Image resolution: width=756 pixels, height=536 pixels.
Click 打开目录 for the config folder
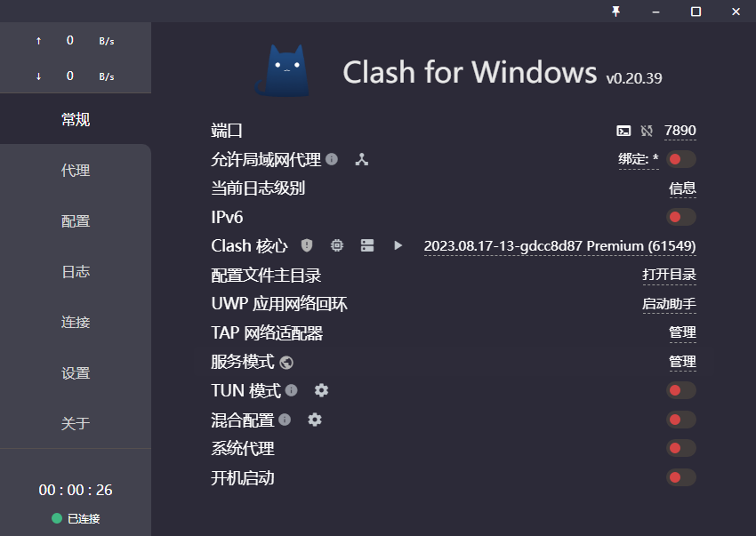tap(669, 275)
